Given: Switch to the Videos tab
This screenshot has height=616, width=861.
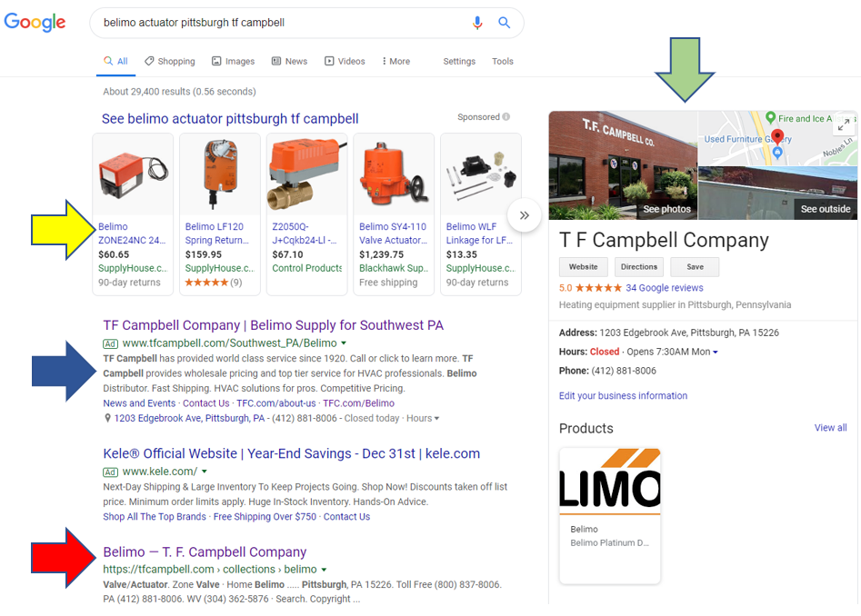Looking at the screenshot, I should point(345,62).
